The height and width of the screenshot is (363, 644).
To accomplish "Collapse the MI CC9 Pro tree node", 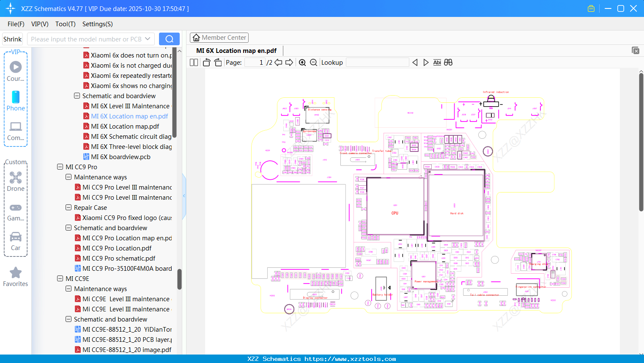I will (x=60, y=167).
